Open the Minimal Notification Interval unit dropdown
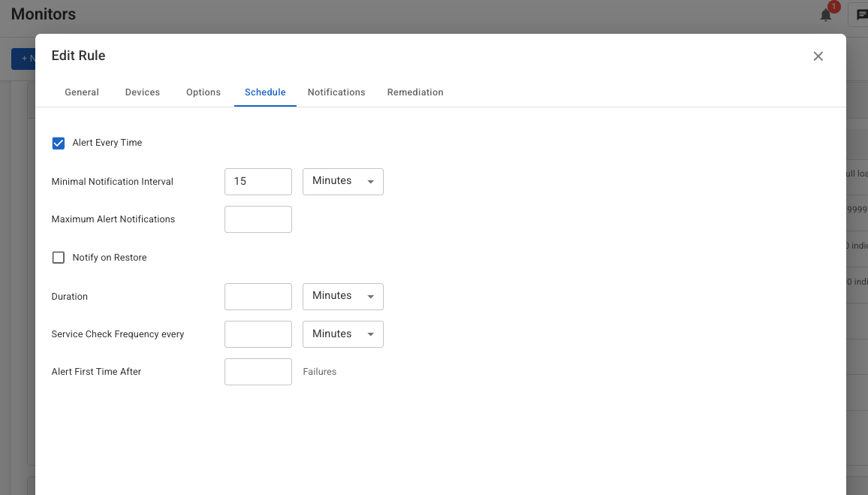This screenshot has width=868, height=495. point(342,182)
